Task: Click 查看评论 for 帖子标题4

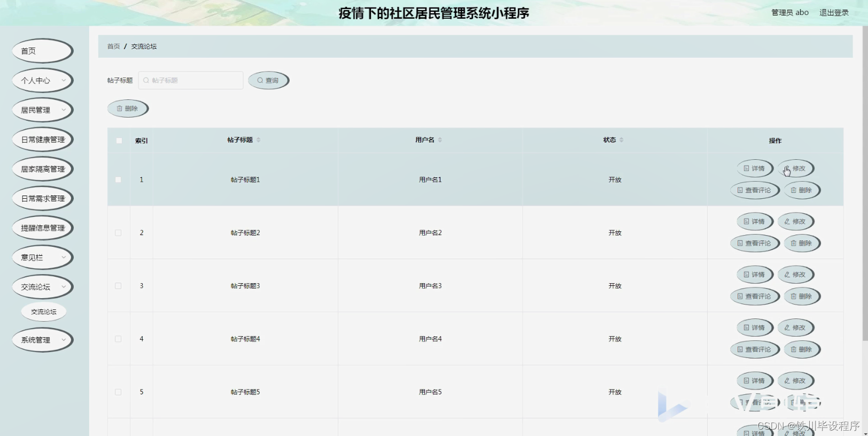Action: point(755,349)
